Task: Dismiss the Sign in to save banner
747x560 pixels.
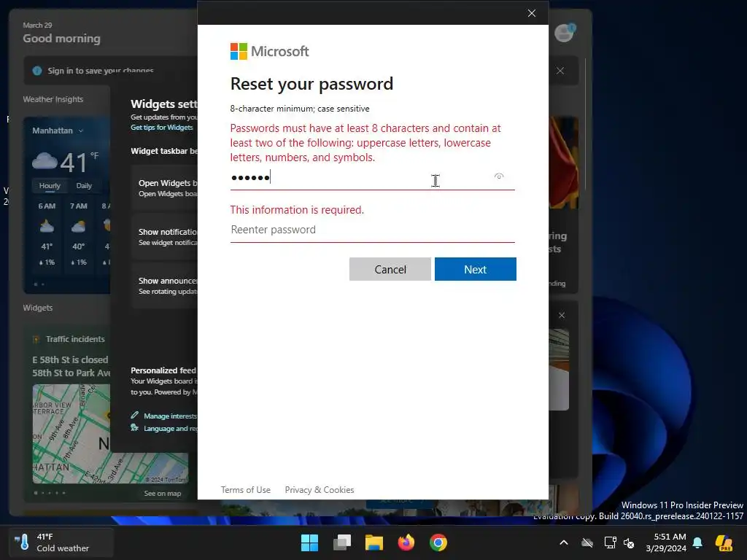Action: (x=560, y=71)
